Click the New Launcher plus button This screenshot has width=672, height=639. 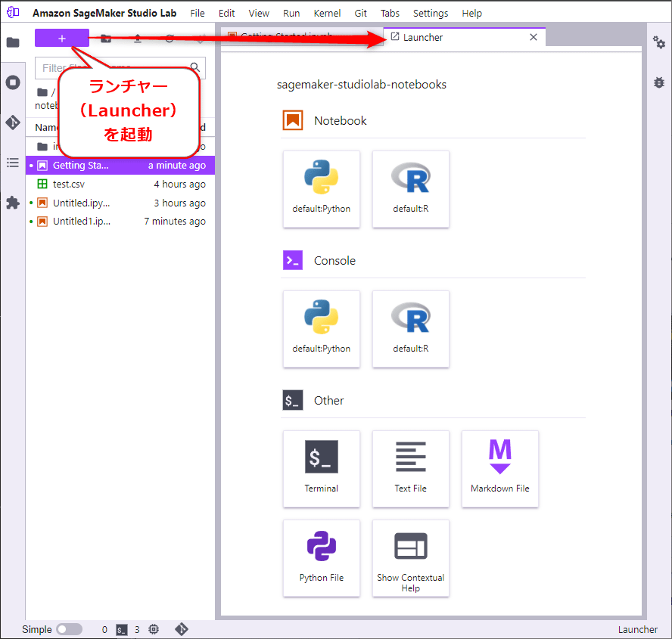61,37
